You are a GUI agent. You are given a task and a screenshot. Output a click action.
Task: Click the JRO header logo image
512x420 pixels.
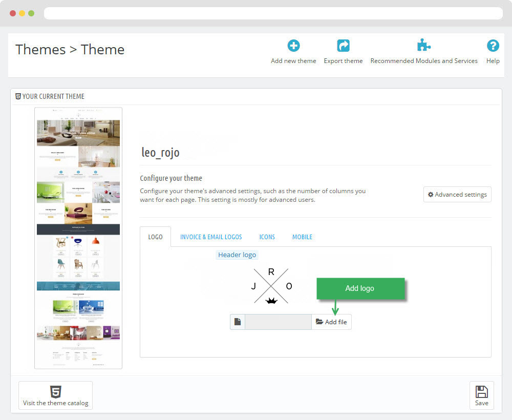click(x=271, y=286)
